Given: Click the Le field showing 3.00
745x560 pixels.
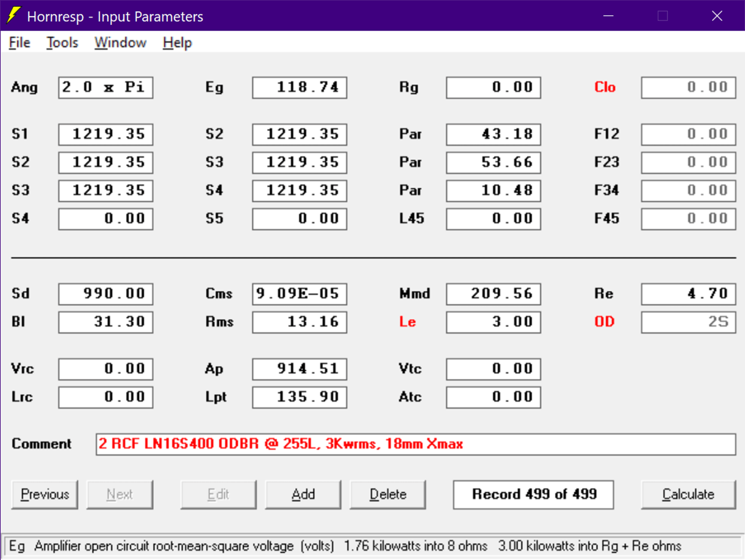Looking at the screenshot, I should [x=493, y=322].
